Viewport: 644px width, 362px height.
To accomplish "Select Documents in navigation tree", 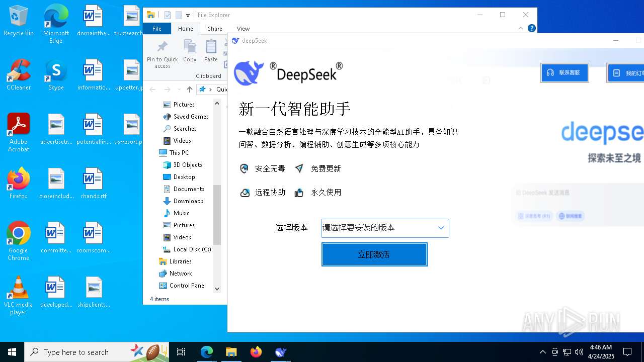I will click(x=184, y=189).
